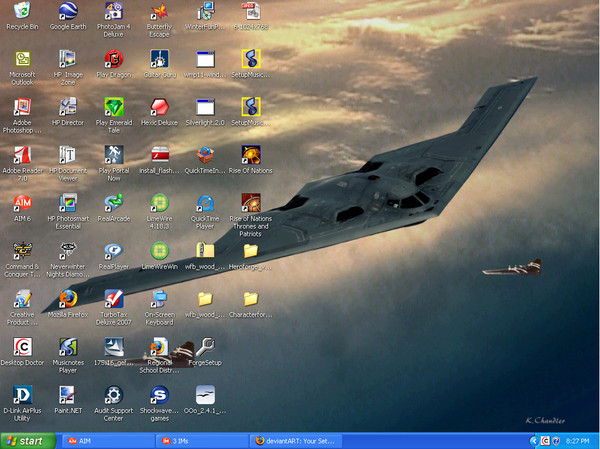Open the RealPlayer shortcut
The image size is (600, 449).
(x=114, y=251)
